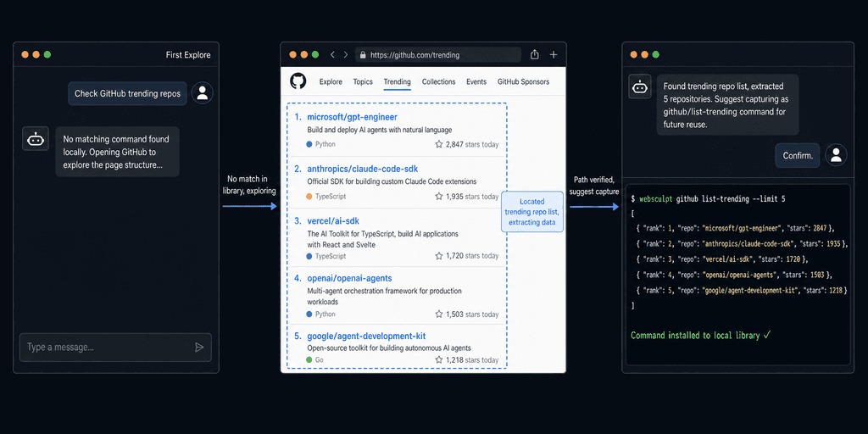Click the star icon for microsoft/gpt-engineer
The image size is (868, 434).
[x=439, y=144]
